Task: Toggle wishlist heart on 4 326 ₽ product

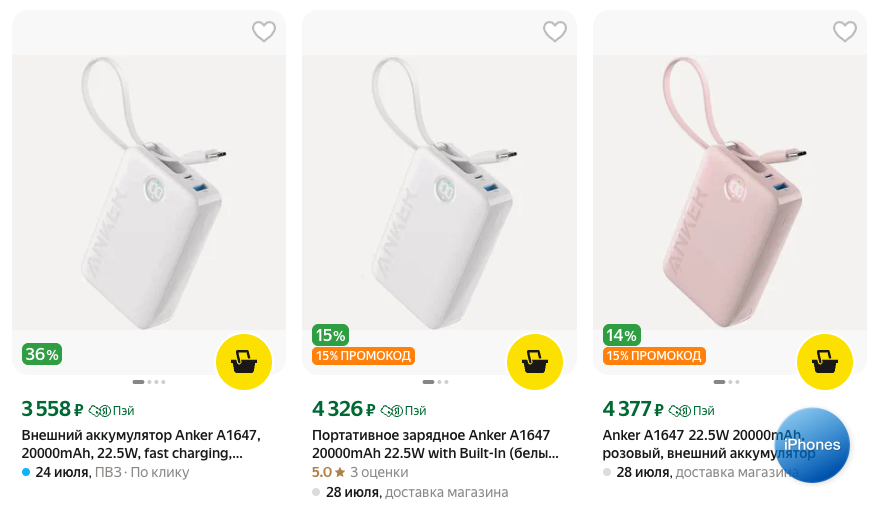Action: [555, 32]
